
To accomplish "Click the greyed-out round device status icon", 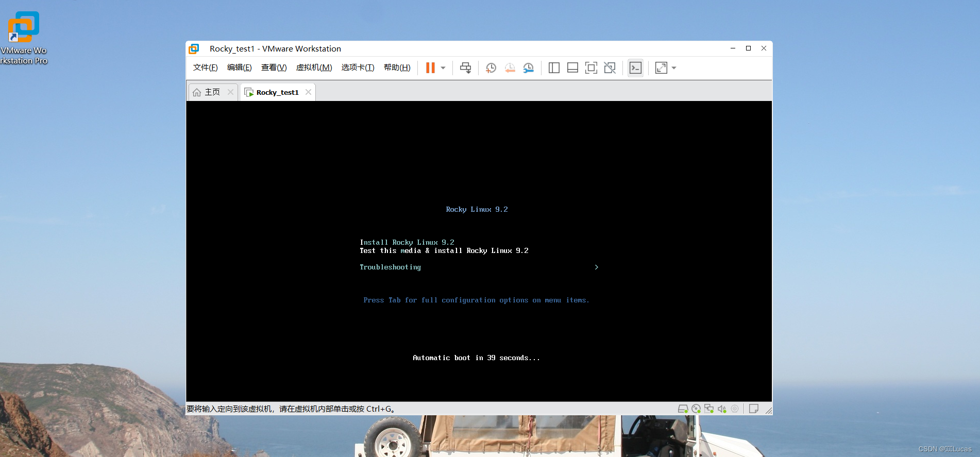I will [735, 409].
